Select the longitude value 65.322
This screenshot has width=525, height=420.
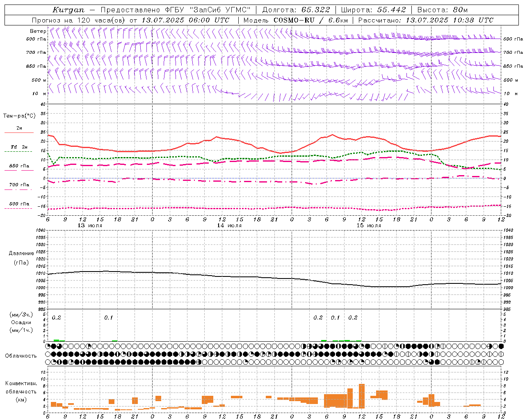(315, 10)
